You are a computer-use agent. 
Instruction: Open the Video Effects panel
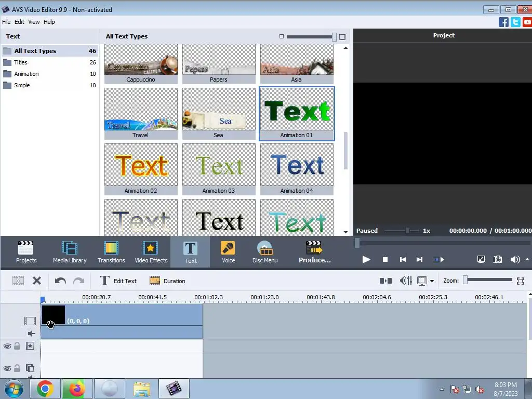click(151, 252)
